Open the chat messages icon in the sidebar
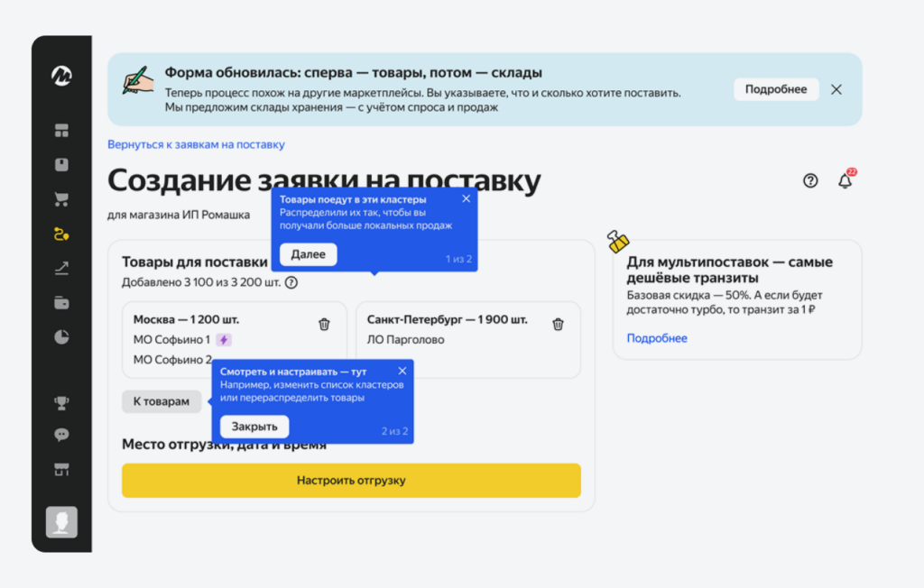 tap(61, 436)
